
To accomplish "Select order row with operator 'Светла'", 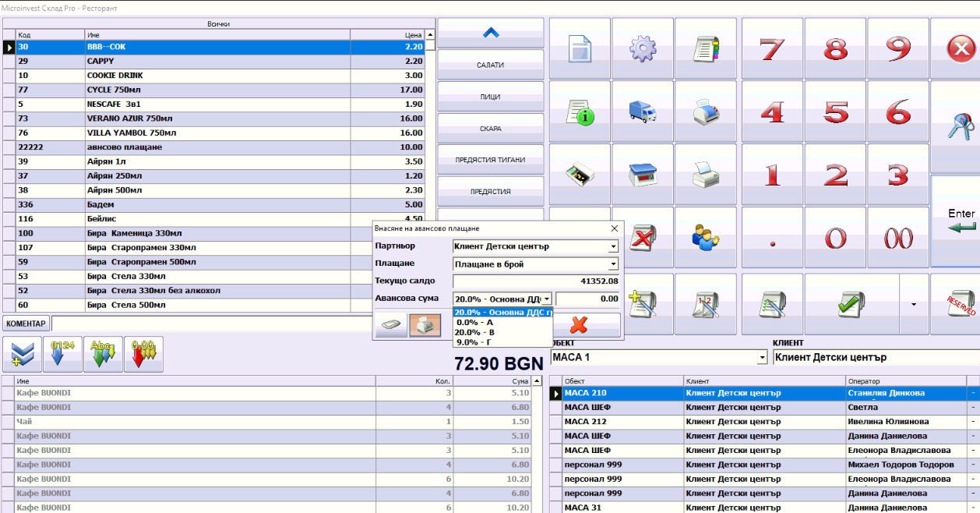I will pyautogui.click(x=765, y=407).
